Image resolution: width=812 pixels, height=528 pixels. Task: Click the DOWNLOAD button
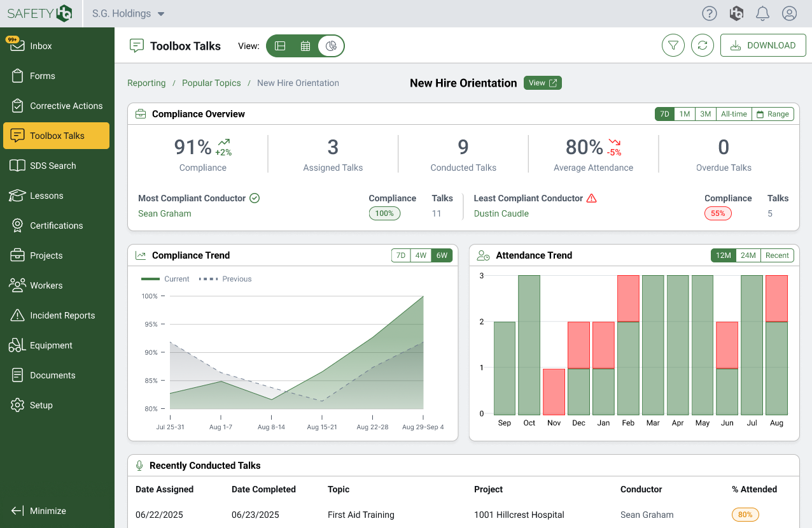click(763, 46)
